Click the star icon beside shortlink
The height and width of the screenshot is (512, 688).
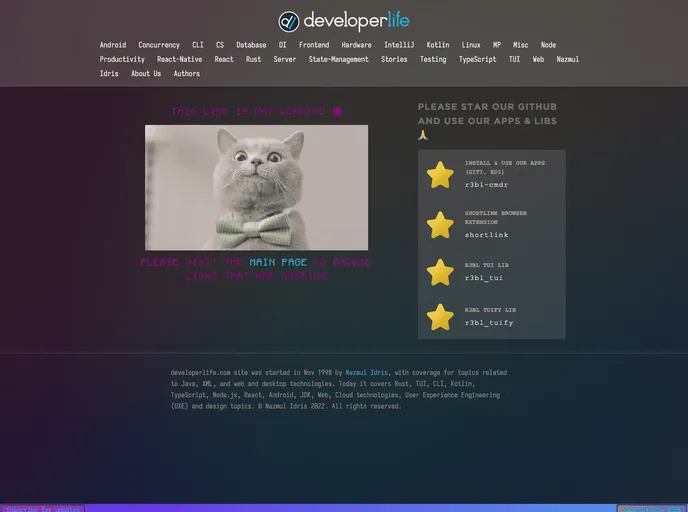click(440, 225)
